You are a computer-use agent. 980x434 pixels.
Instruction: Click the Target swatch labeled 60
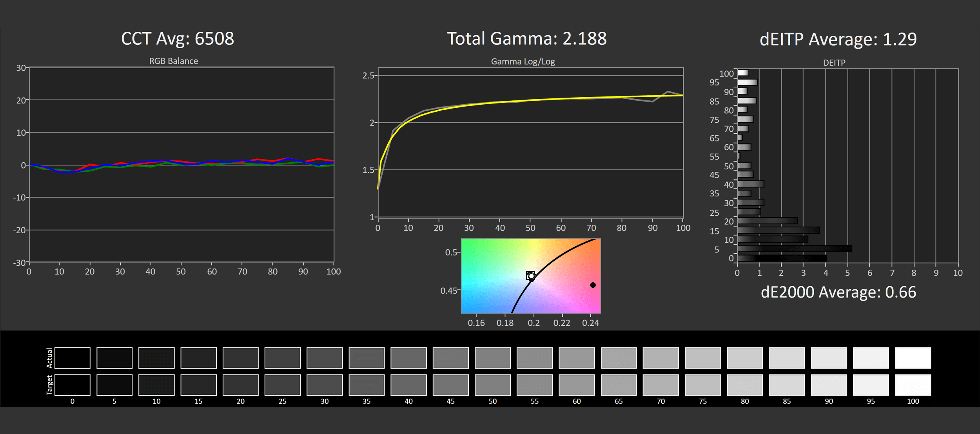[x=577, y=385]
